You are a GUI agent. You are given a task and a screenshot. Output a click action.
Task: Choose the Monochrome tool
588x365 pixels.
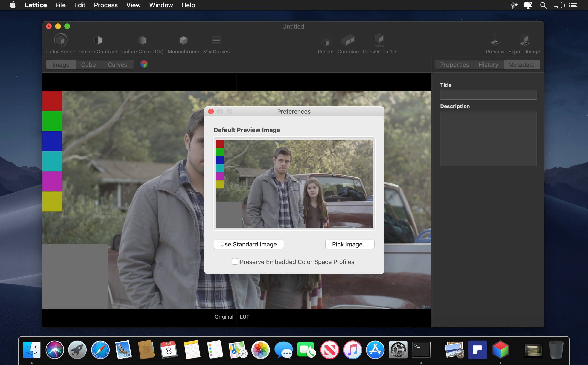click(x=183, y=40)
